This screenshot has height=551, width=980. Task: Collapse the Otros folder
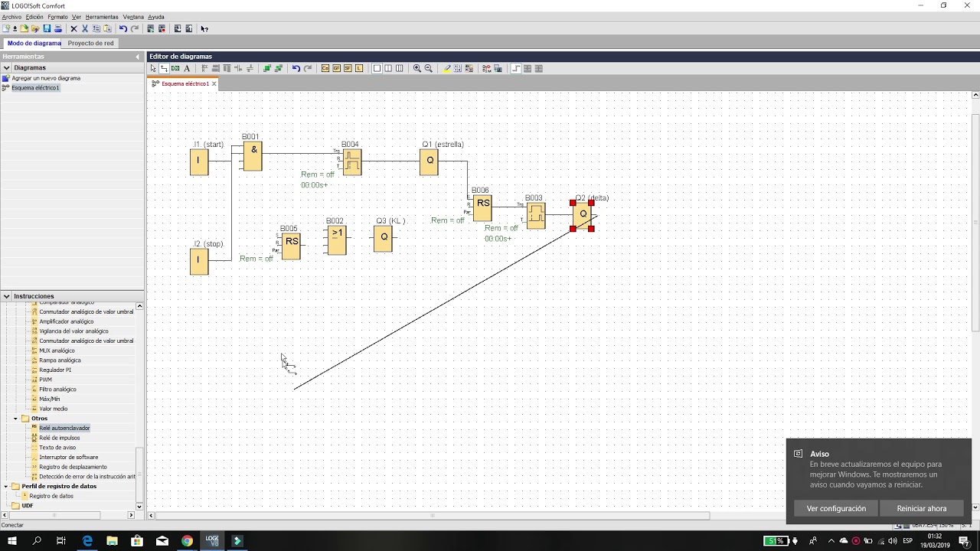click(x=15, y=419)
